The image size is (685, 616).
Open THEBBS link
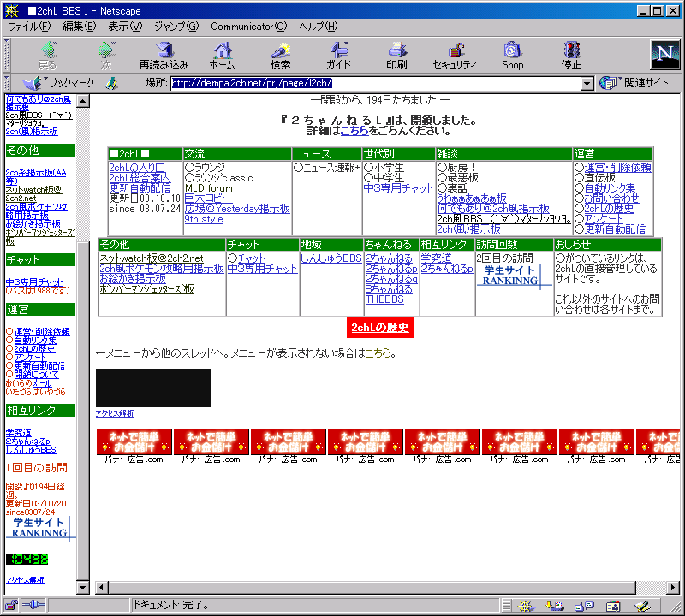tap(384, 299)
